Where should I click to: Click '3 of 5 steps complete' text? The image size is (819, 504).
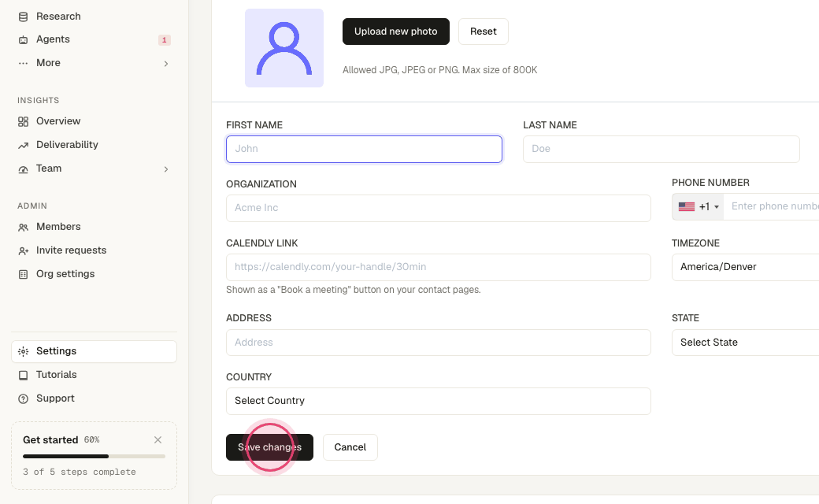pos(80,472)
